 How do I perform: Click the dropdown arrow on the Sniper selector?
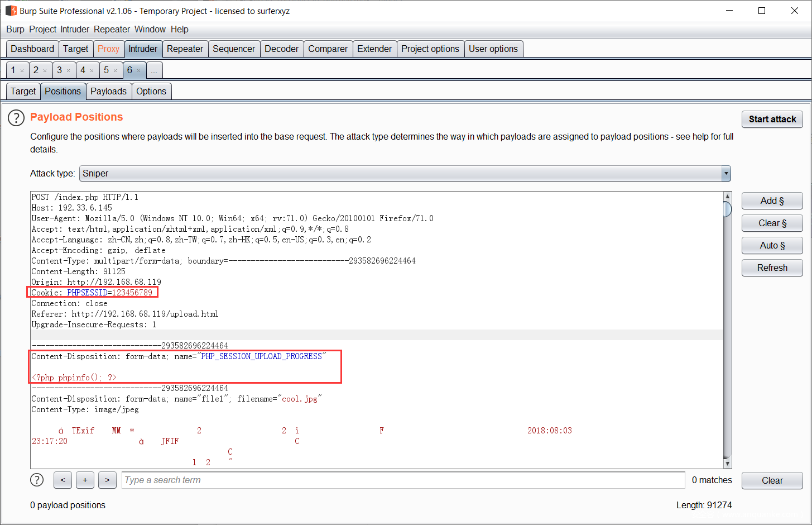[725, 173]
